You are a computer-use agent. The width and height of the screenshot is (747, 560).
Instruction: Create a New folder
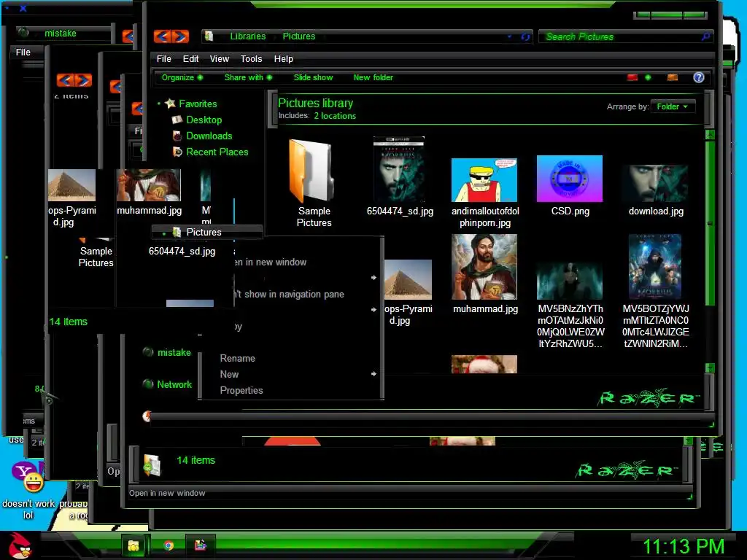373,77
